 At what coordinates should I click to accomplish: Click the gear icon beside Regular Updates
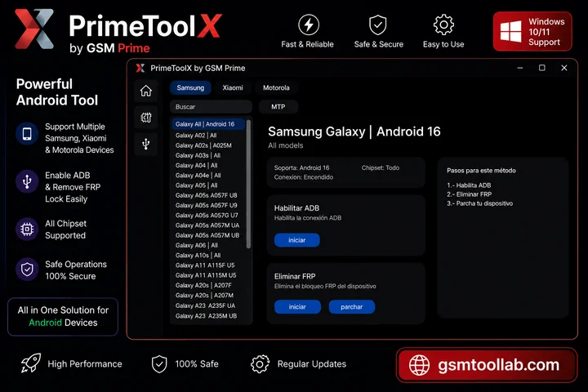[260, 364]
